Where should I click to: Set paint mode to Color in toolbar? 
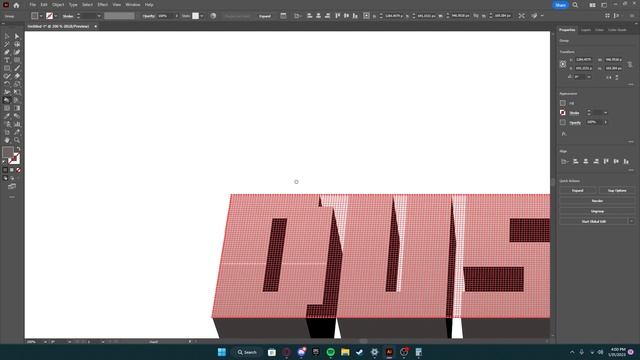[x=5, y=170]
